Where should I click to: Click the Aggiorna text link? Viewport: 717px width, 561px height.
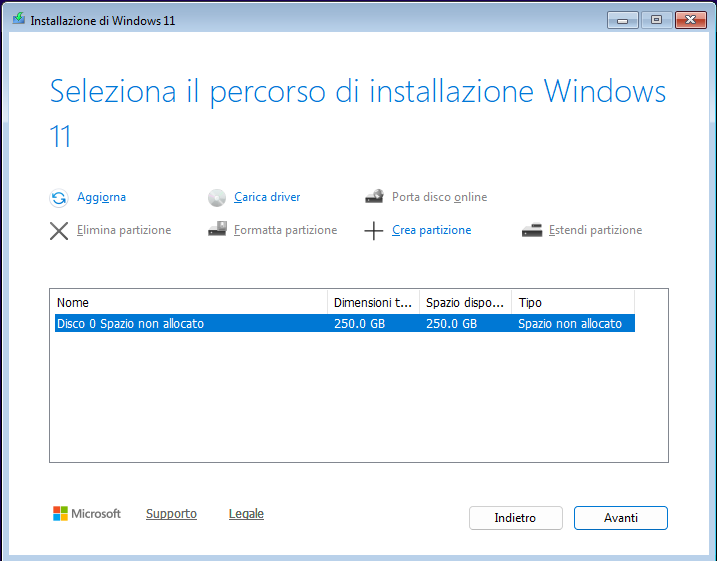tap(101, 197)
